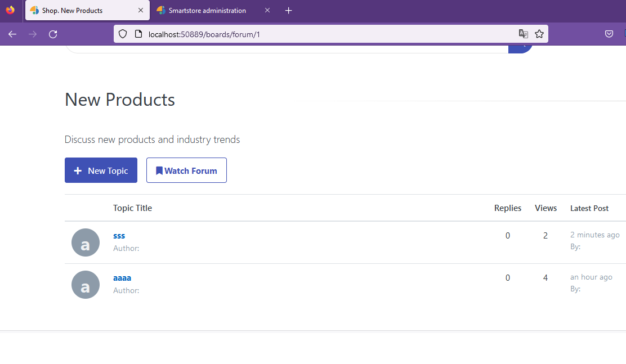Click the tracking protection shield icon
The image size is (626, 364).
coord(122,34)
